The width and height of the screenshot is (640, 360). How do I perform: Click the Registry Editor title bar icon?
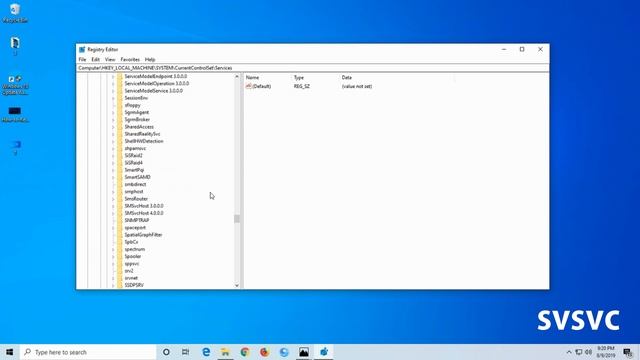[82, 49]
